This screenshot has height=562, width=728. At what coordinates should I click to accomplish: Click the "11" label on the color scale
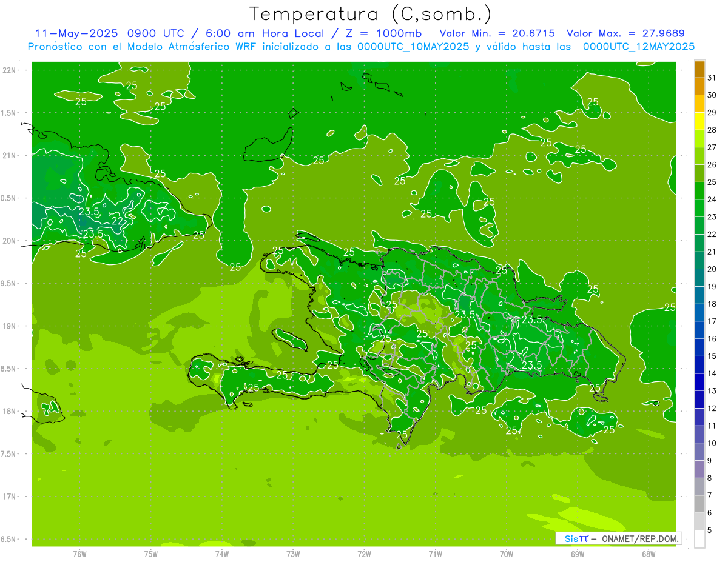click(712, 426)
